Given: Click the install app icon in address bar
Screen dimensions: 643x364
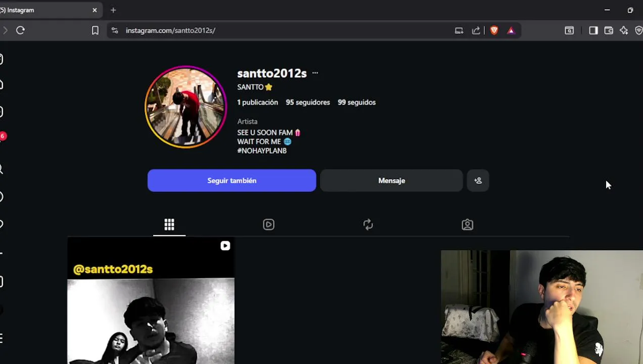Looking at the screenshot, I should tap(459, 30).
